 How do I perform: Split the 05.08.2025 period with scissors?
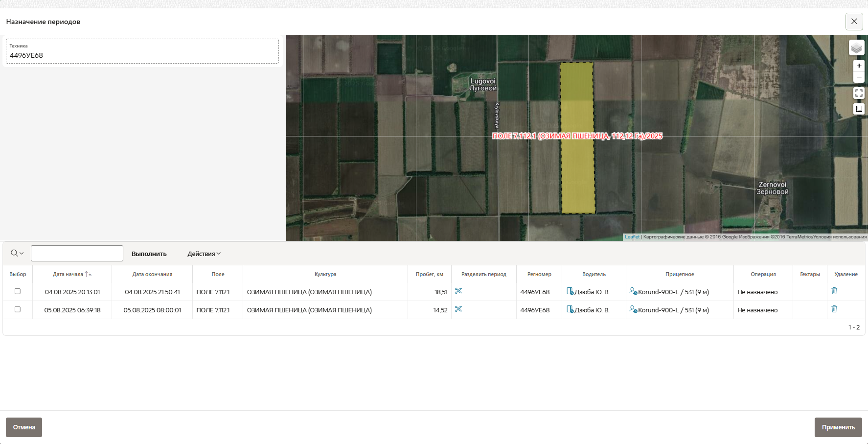coord(458,309)
